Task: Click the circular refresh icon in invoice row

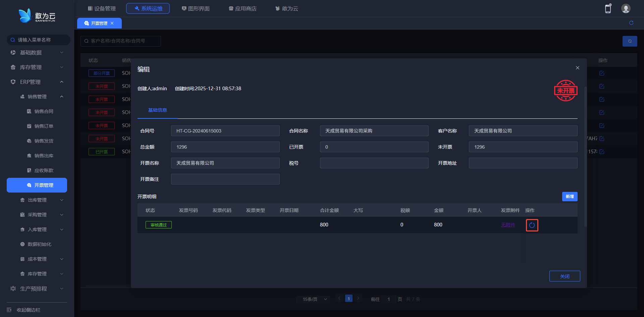Action: 532,225
